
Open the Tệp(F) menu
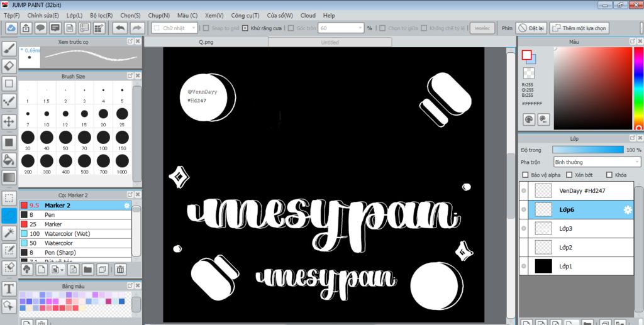[x=11, y=15]
